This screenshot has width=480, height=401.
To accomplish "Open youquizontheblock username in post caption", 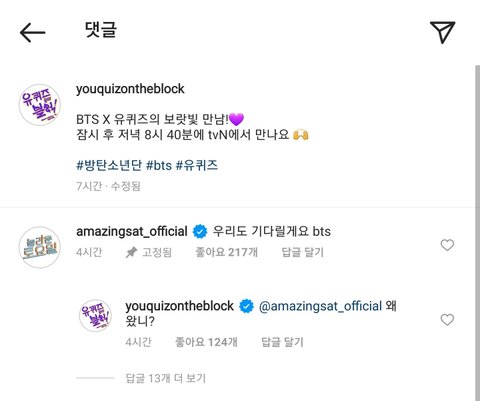I will pos(130,89).
